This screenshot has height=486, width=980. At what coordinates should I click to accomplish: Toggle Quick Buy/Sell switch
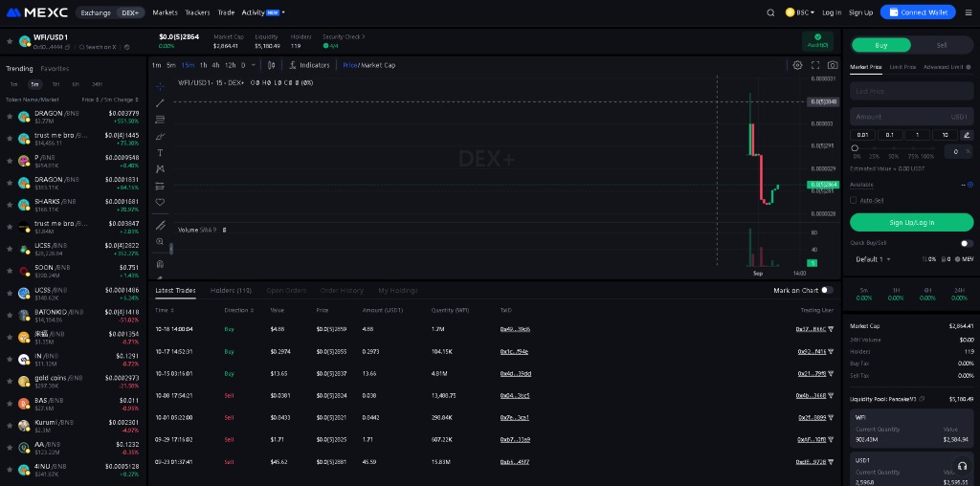967,243
